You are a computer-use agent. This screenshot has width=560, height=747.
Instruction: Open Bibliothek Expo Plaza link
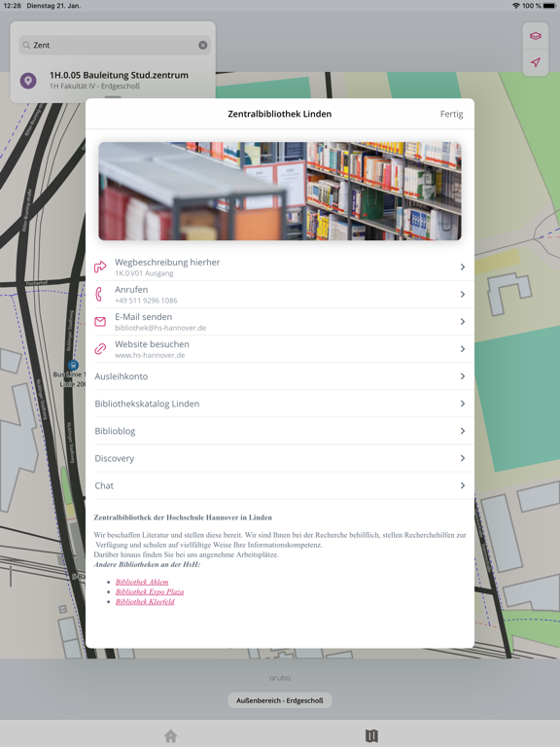[150, 591]
